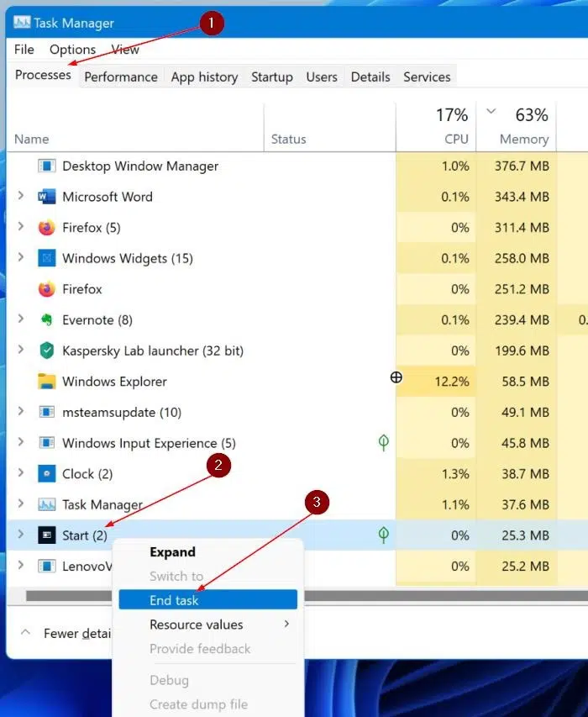
Task: Click the 1.3% CPU value for Clock
Action: pos(455,474)
